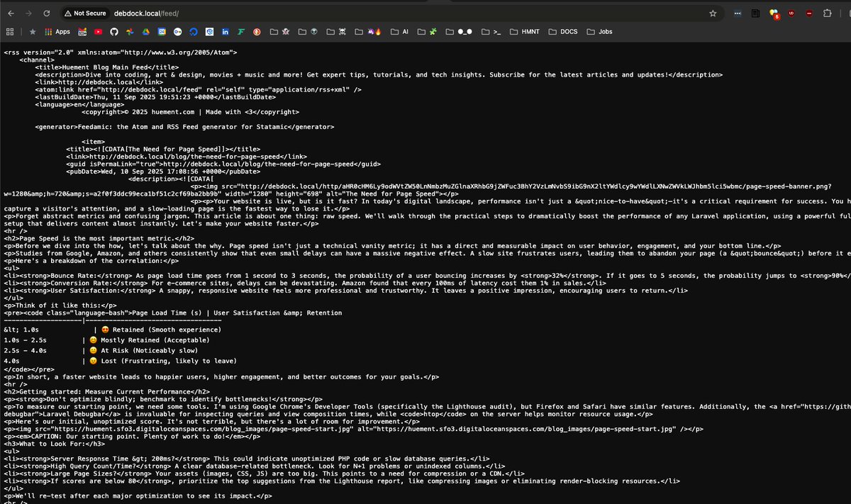Open the Google Photos pinwheel bookmark

click(x=130, y=32)
